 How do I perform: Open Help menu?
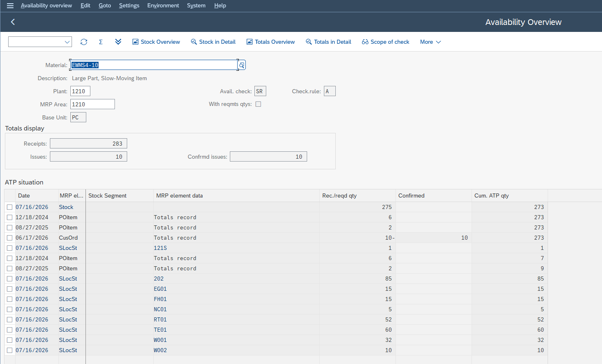coord(220,5)
